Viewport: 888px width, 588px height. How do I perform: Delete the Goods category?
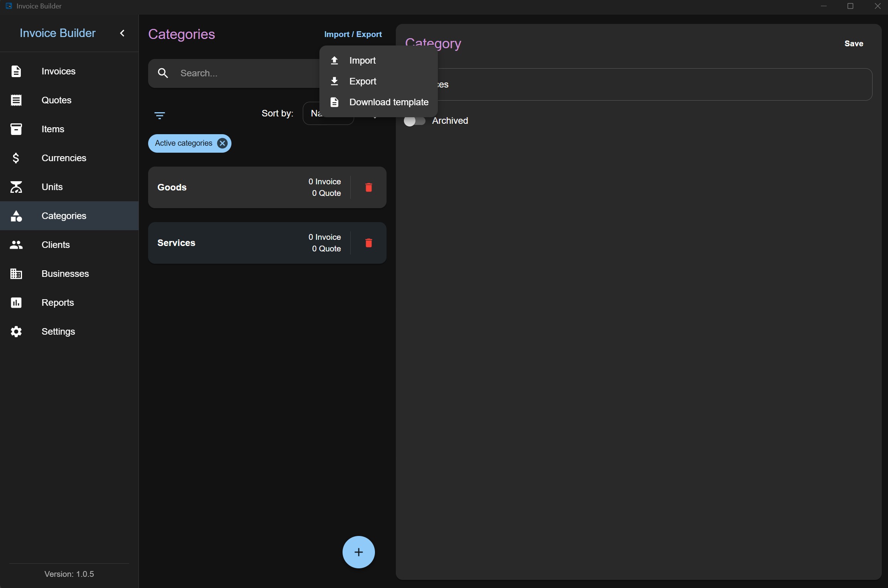[368, 187]
